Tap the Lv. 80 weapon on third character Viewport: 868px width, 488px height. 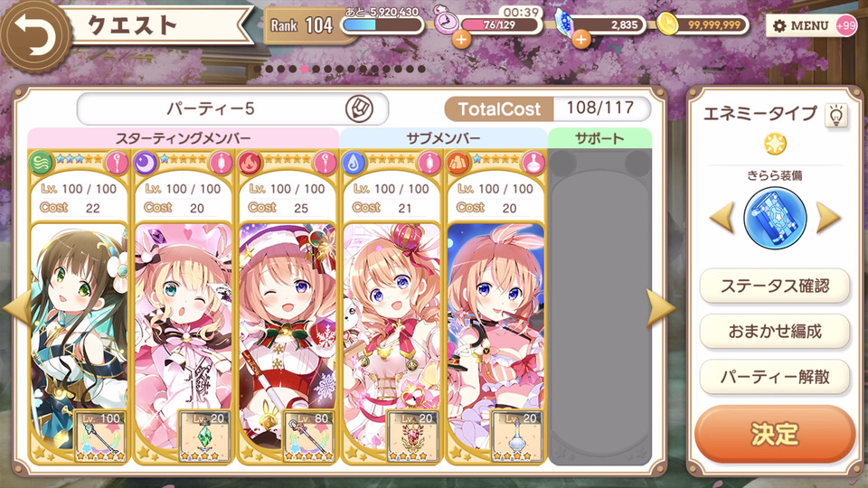[x=309, y=436]
